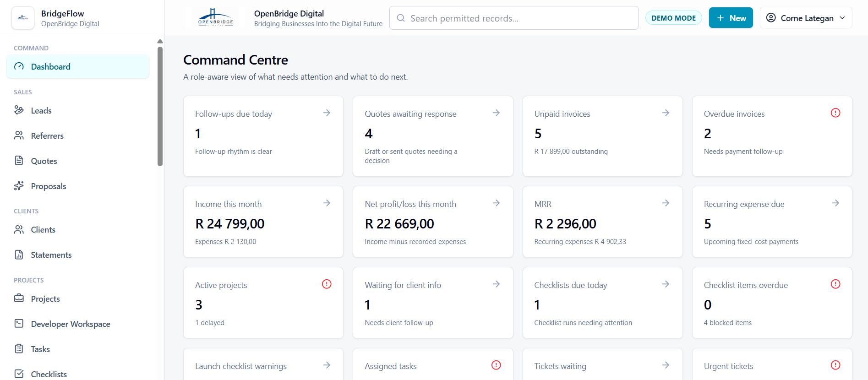868x380 pixels.
Task: Click the Tasks clipboard icon
Action: 19,348
